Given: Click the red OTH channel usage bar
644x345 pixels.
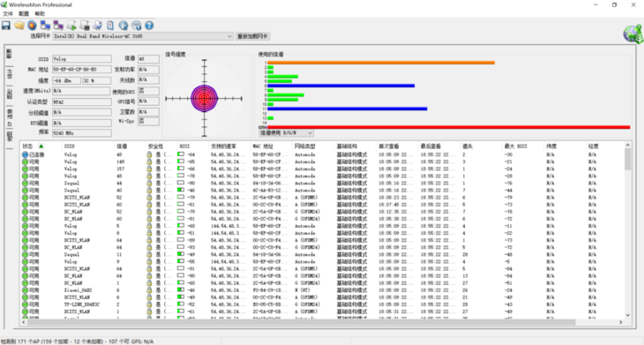Looking at the screenshot, I should pyautogui.click(x=448, y=127).
